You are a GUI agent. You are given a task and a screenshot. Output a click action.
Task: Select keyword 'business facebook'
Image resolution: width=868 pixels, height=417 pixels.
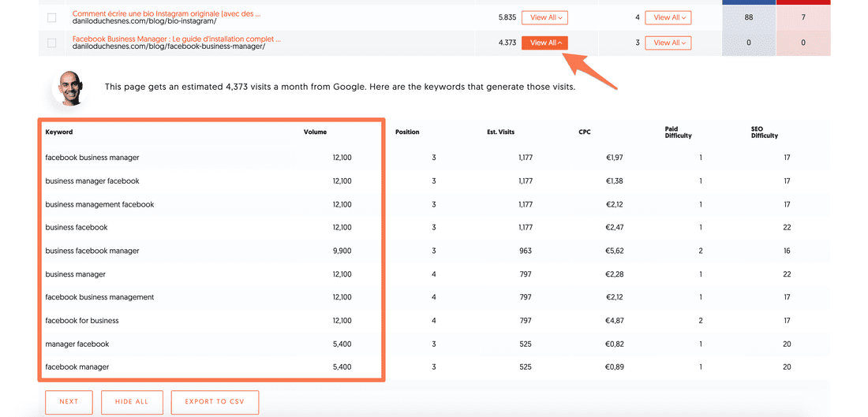click(77, 227)
